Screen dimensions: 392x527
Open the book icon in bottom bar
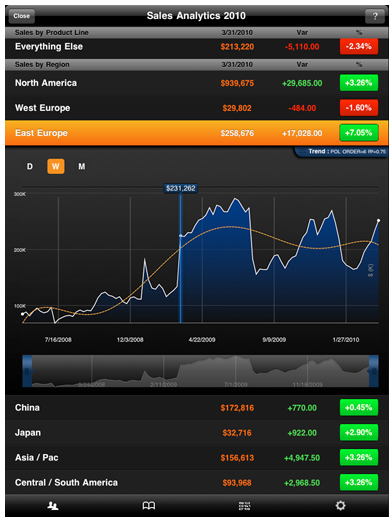[149, 505]
